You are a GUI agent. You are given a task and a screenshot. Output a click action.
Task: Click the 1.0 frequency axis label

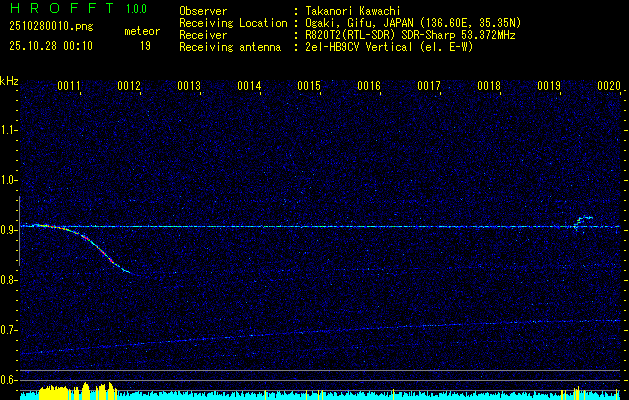point(10,180)
